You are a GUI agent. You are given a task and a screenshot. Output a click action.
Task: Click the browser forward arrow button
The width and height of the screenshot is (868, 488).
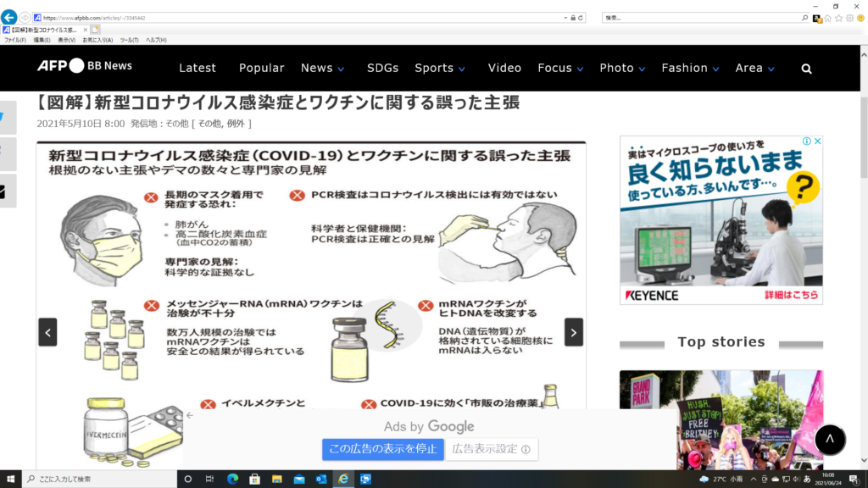coord(25,18)
